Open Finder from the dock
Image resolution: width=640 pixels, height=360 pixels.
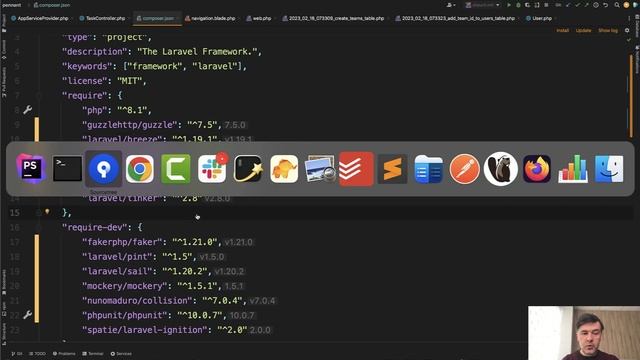(609, 169)
